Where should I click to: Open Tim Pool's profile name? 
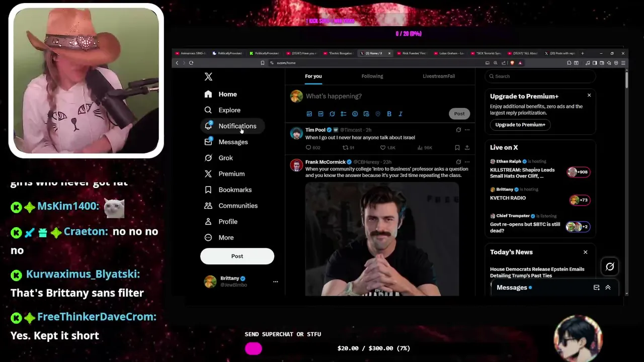coord(315,130)
